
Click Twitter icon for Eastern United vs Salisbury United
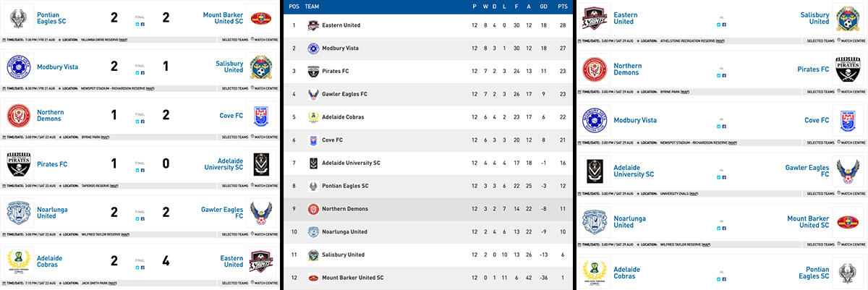tap(719, 25)
